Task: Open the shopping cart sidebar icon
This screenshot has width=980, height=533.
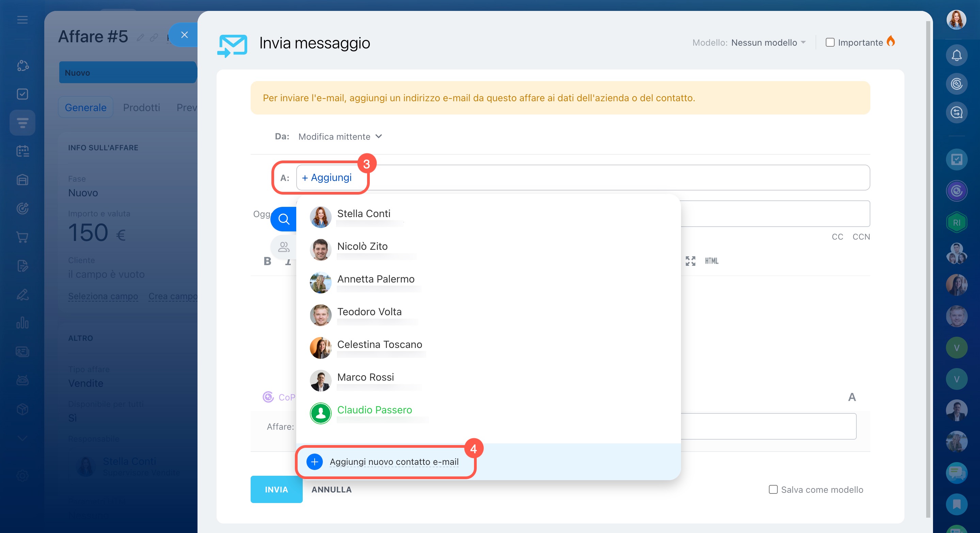Action: click(22, 237)
